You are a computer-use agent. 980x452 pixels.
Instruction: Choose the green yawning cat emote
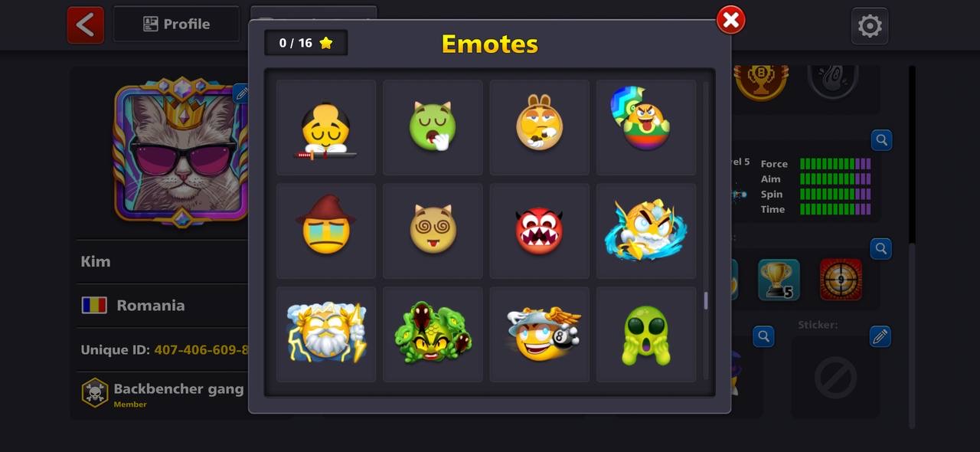(x=433, y=128)
